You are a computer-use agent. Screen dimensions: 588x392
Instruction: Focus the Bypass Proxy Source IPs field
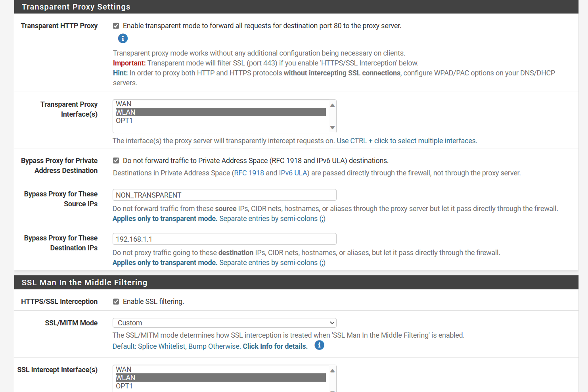pos(224,195)
